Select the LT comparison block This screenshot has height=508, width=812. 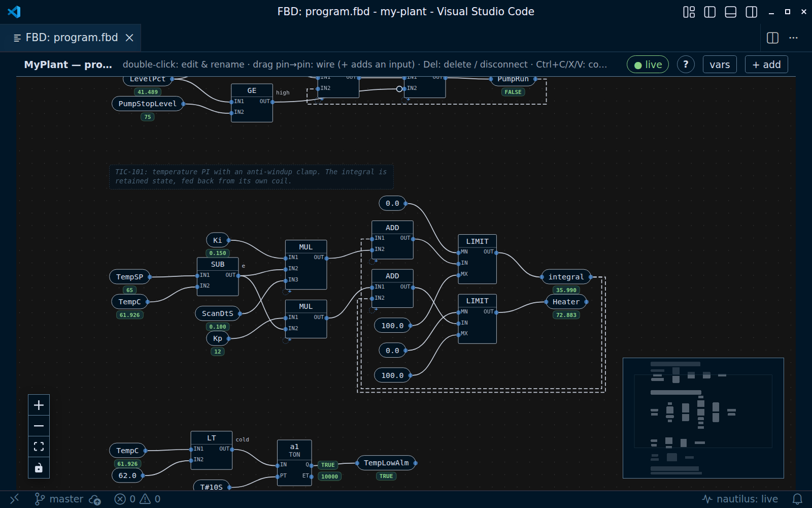coord(212,450)
